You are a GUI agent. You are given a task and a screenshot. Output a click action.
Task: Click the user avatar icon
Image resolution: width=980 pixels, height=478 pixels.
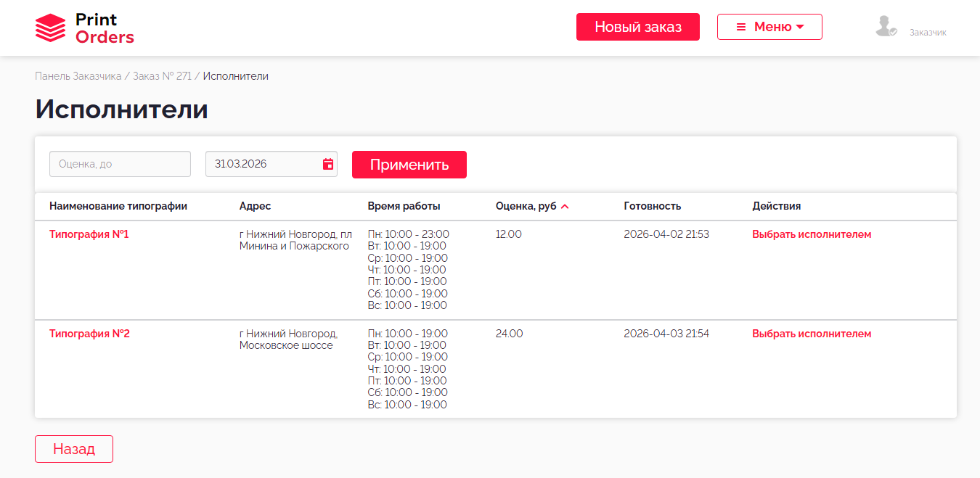[885, 27]
